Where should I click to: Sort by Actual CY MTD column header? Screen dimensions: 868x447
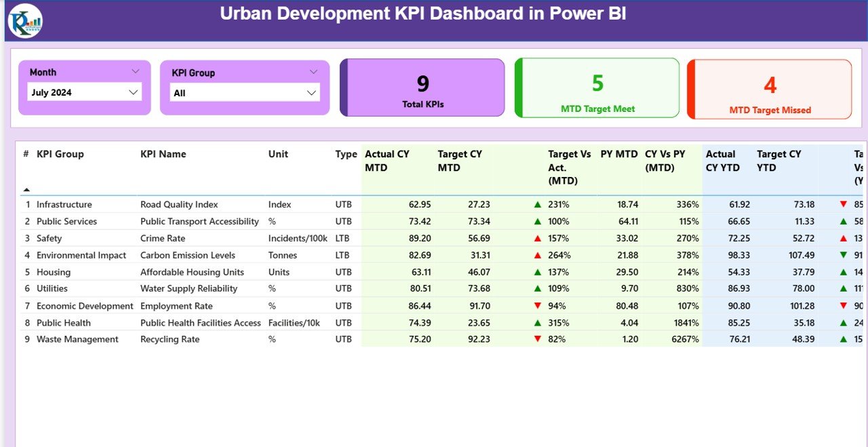387,161
